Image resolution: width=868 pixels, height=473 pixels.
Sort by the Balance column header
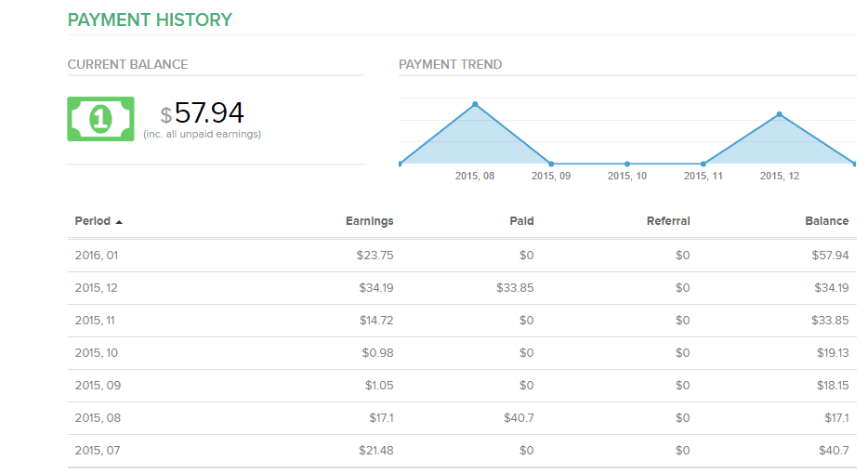point(826,221)
